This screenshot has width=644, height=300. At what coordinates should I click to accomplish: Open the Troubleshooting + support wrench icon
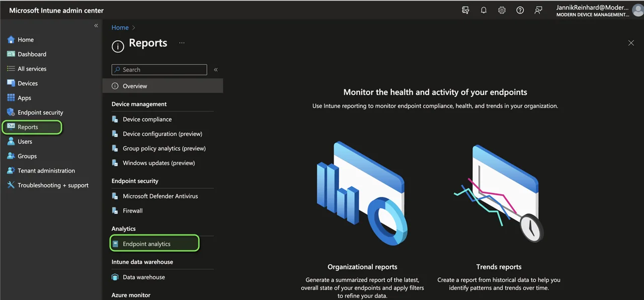(11, 186)
